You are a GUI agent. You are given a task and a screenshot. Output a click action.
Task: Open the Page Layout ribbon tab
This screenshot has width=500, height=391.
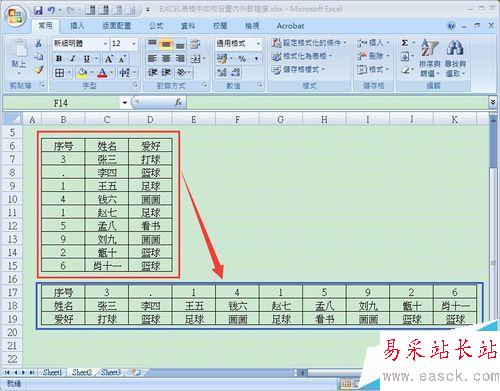(x=117, y=26)
